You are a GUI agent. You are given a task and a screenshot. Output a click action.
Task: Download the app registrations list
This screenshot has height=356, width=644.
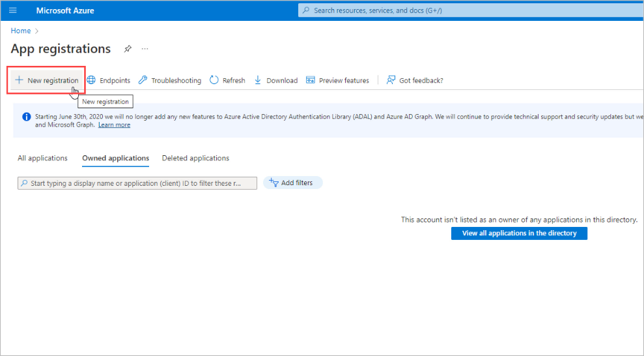pyautogui.click(x=275, y=80)
